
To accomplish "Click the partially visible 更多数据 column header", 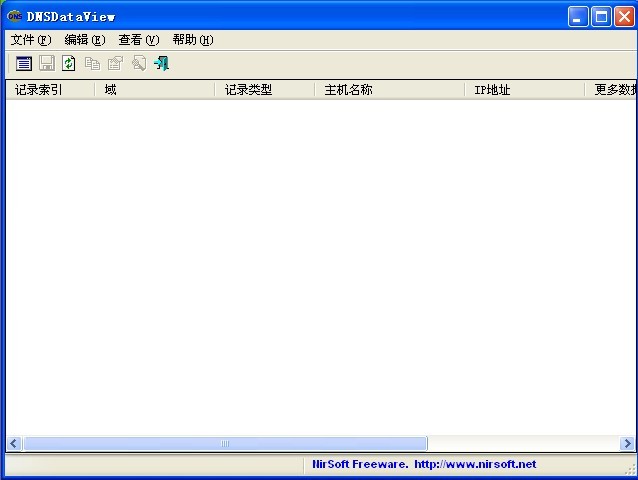I will coord(611,89).
